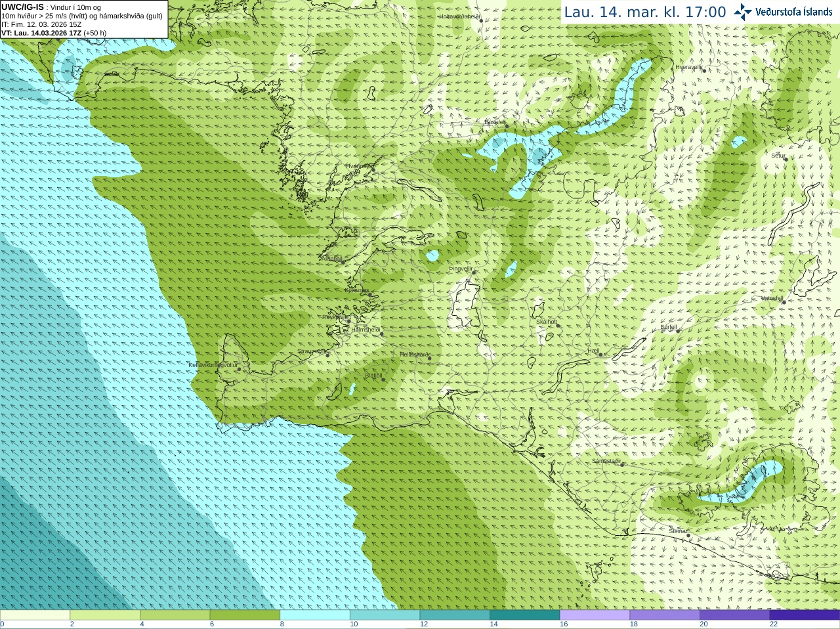
Task: Click the Holtavörðuheiði station label
Action: (459, 16)
